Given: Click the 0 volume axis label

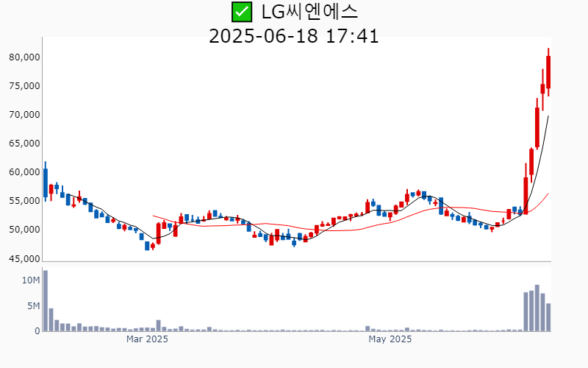Looking at the screenshot, I should point(37,331).
